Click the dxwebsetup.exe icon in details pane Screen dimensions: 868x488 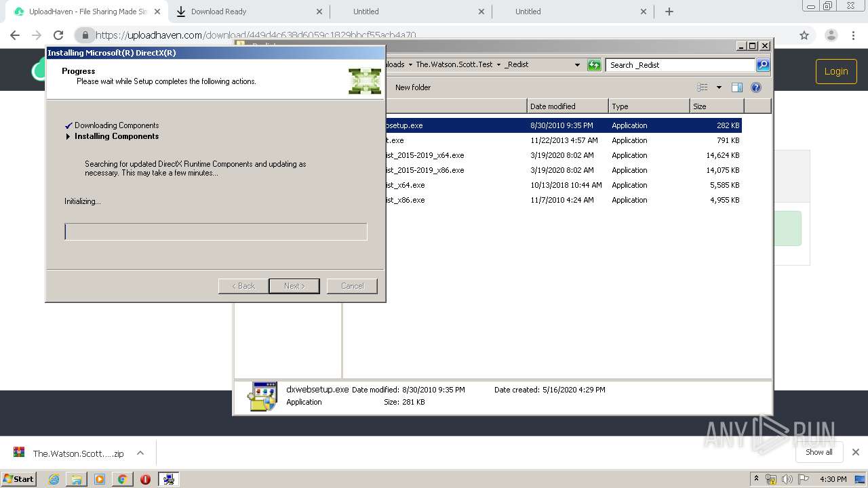coord(262,396)
